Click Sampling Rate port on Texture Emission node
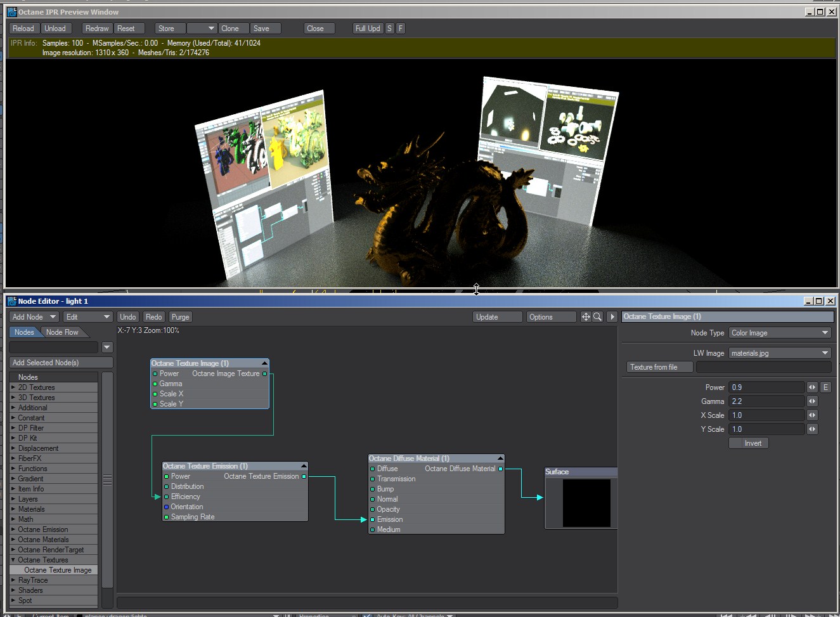Image resolution: width=840 pixels, height=617 pixels. pyautogui.click(x=166, y=517)
